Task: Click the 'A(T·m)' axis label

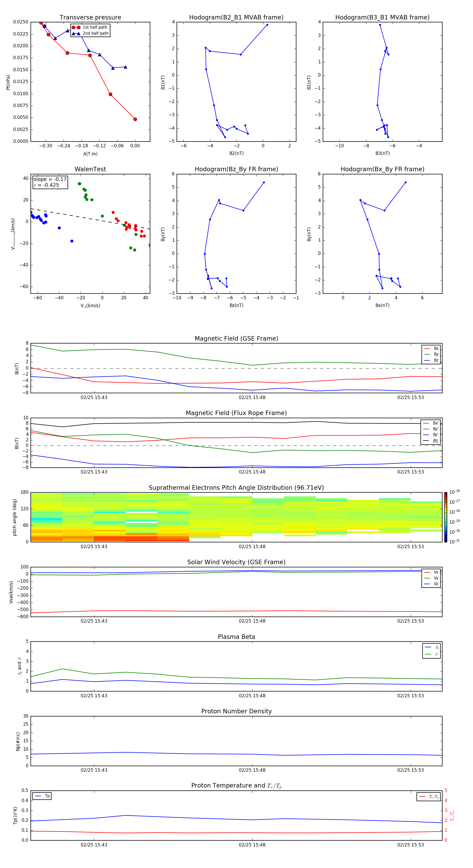Action: click(x=90, y=154)
